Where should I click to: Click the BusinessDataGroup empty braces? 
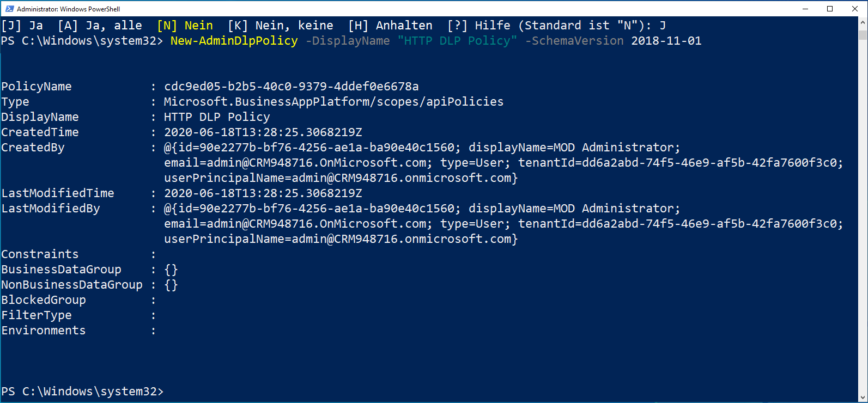click(x=172, y=269)
